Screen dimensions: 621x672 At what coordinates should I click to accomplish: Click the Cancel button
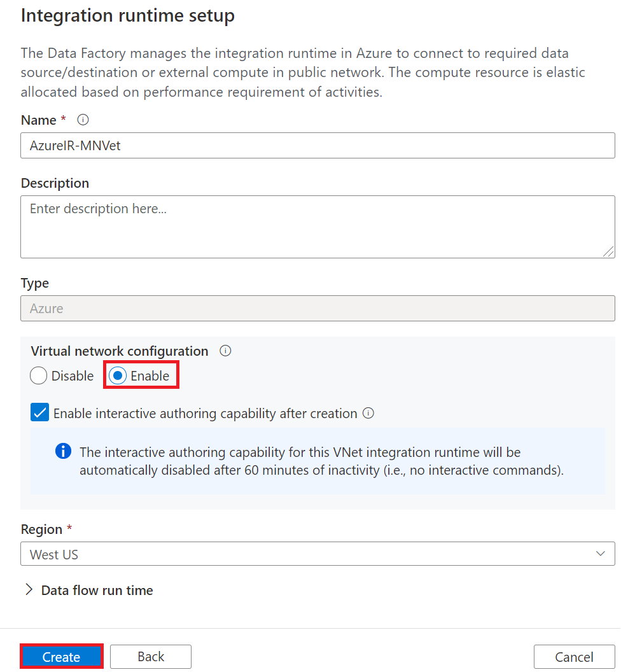pos(575,657)
